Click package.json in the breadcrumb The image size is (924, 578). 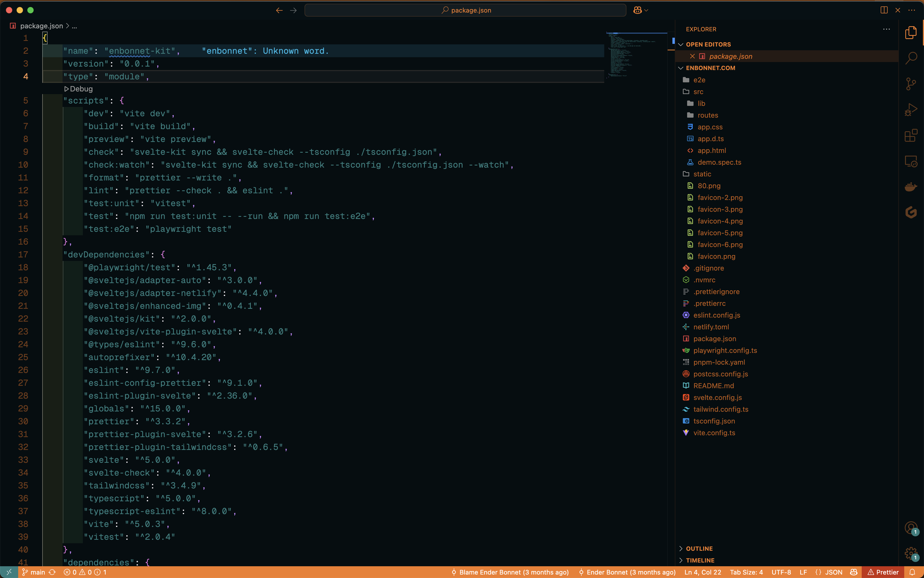click(41, 26)
